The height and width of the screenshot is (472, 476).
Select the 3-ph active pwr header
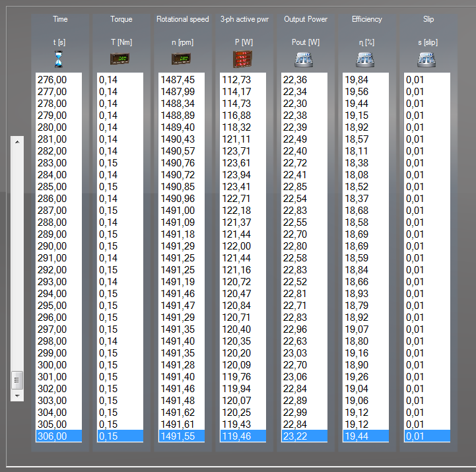tap(244, 19)
